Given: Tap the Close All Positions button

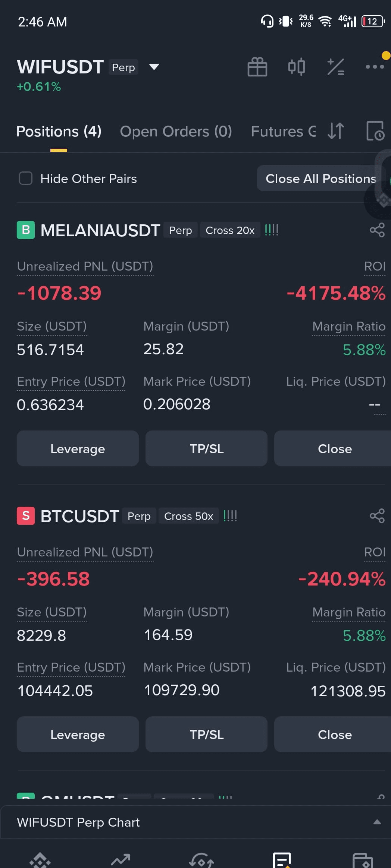Looking at the screenshot, I should coord(321,179).
